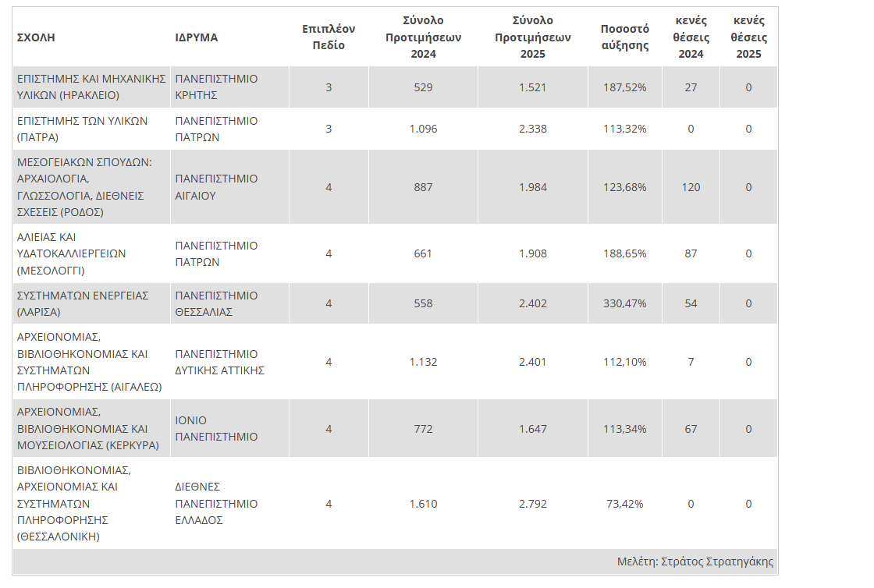Click the Μελέτη: Στράτος Στρατηγάκης footer text
Viewport: 874px width, 588px height.
695,561
